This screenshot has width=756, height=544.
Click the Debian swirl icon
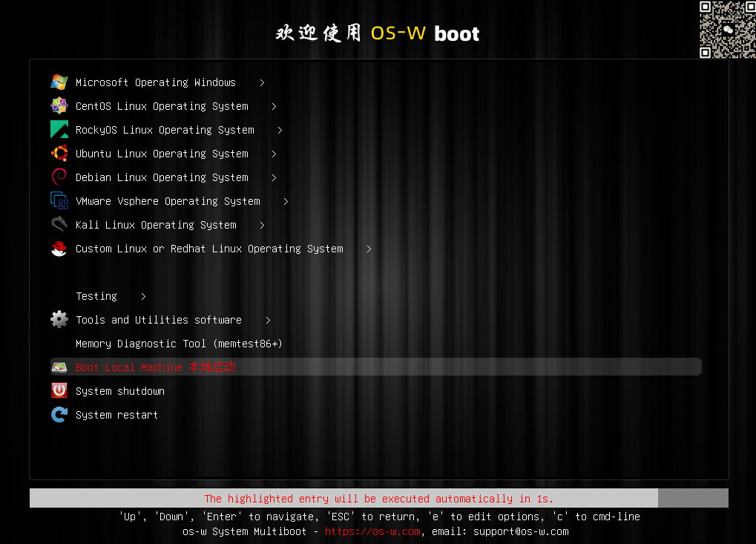(x=59, y=177)
